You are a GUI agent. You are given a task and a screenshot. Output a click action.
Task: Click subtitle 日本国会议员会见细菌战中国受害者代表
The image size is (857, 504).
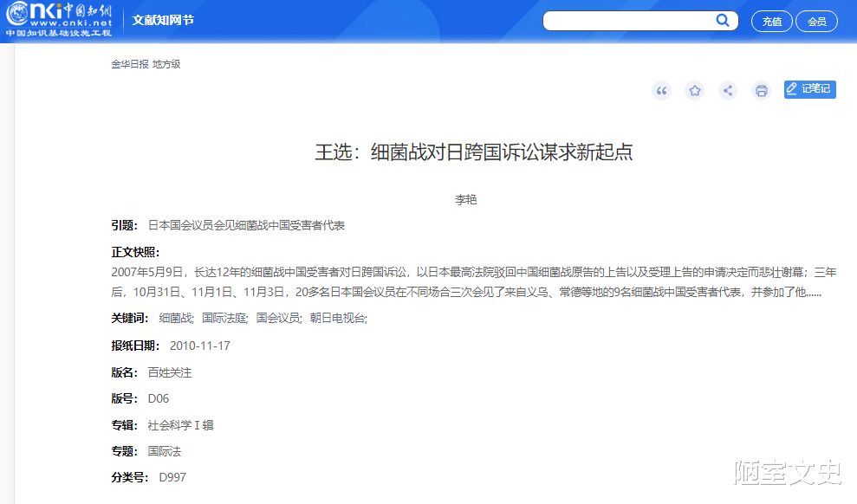click(246, 225)
